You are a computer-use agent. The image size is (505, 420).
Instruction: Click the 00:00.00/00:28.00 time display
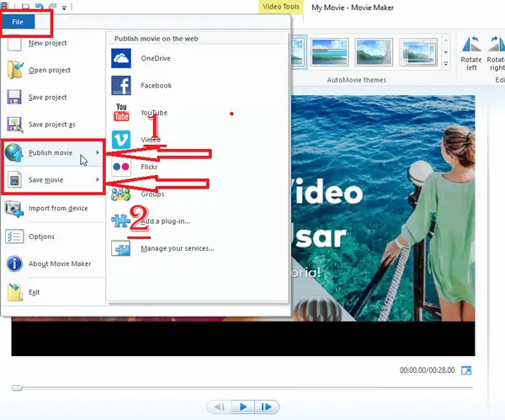pos(427,370)
